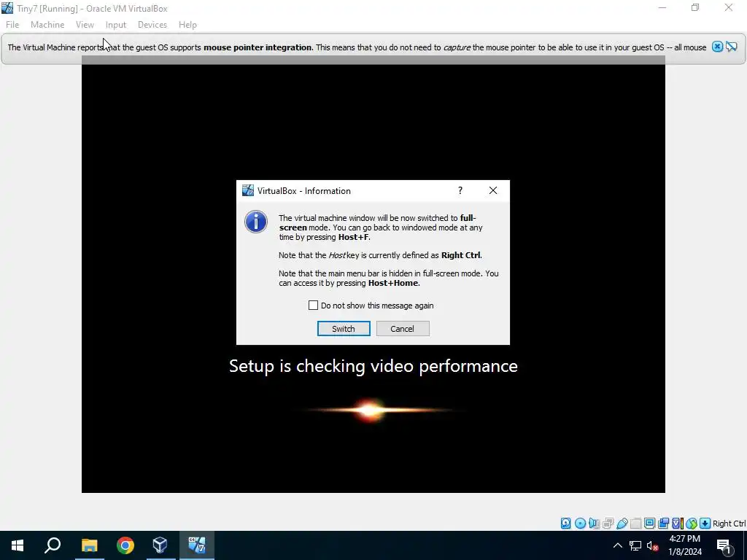Click the hard disk activity indicator icon

pyautogui.click(x=565, y=524)
